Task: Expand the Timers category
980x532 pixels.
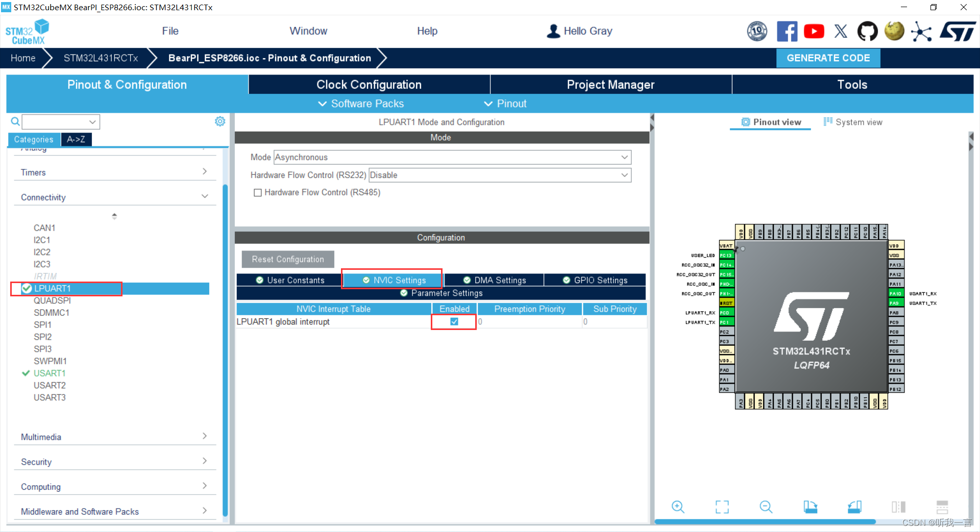Action: click(x=115, y=172)
